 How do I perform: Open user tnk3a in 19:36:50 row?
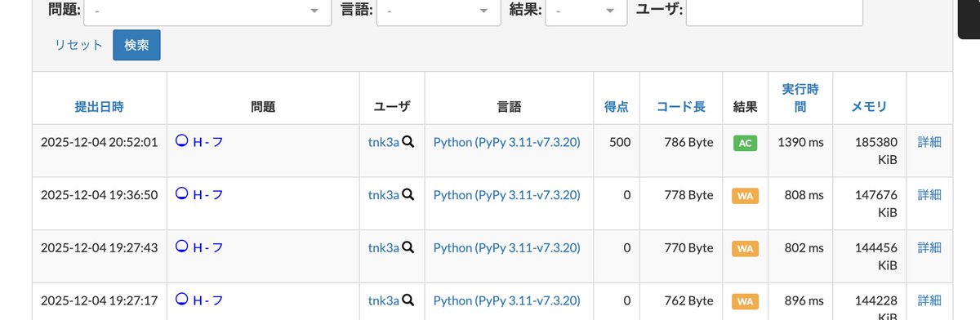click(384, 195)
